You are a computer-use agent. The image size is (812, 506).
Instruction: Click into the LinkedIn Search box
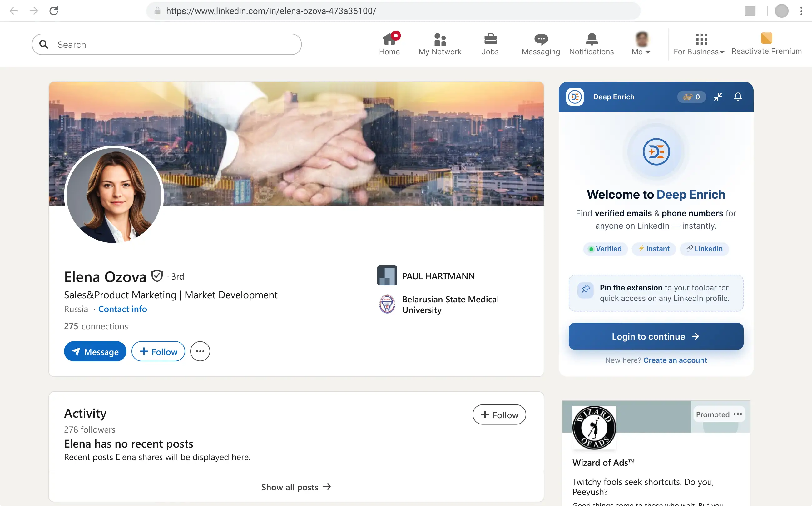pyautogui.click(x=166, y=44)
